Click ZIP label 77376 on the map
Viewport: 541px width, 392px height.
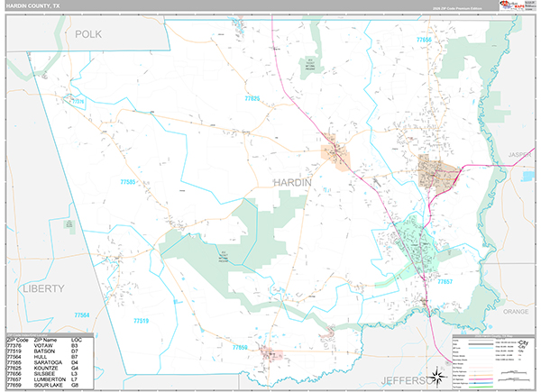[x=78, y=101]
